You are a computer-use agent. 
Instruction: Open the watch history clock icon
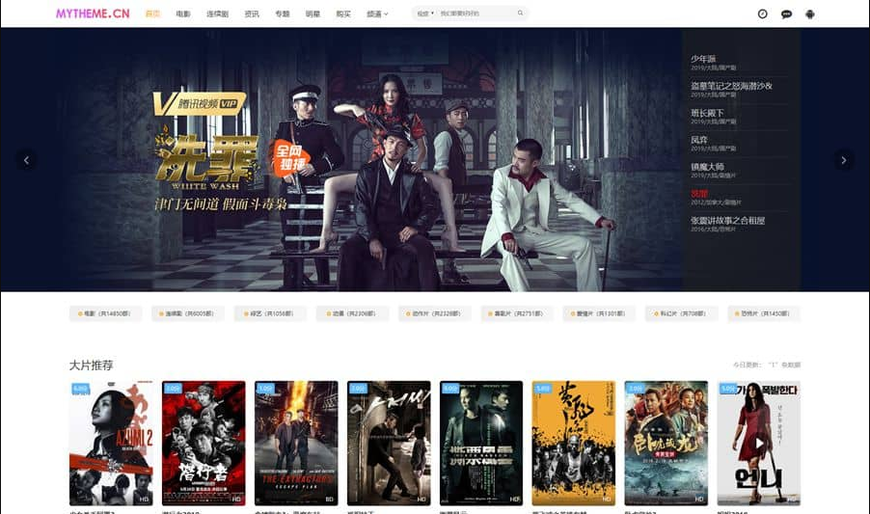pos(763,14)
